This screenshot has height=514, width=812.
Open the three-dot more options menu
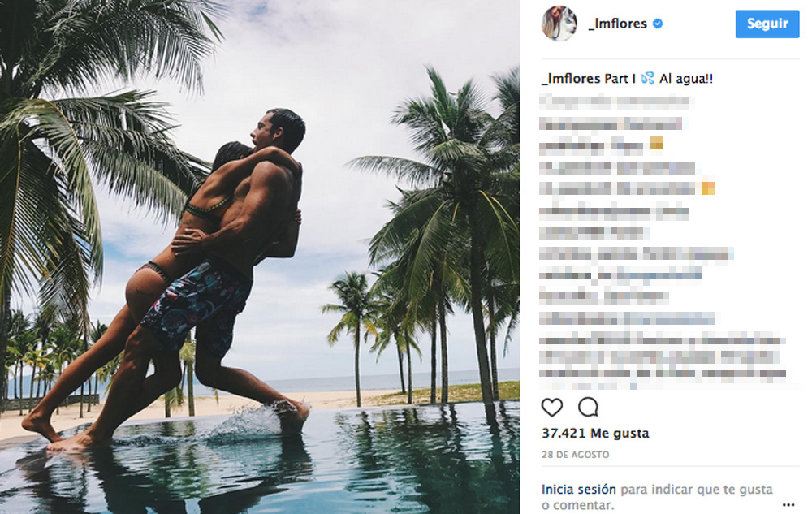[788, 504]
